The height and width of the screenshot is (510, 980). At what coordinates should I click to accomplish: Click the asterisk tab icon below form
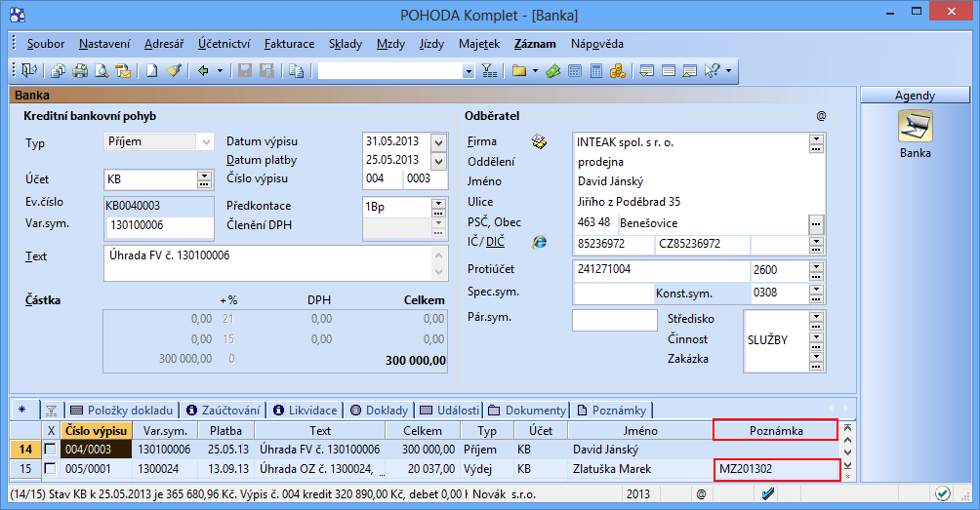(22, 411)
